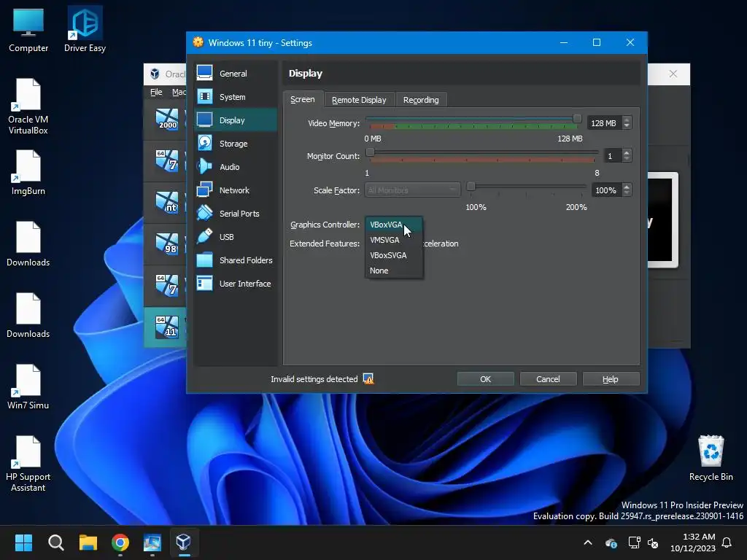Open the notifications bell in system tray
Screen dimensions: 747x560
tap(727, 542)
